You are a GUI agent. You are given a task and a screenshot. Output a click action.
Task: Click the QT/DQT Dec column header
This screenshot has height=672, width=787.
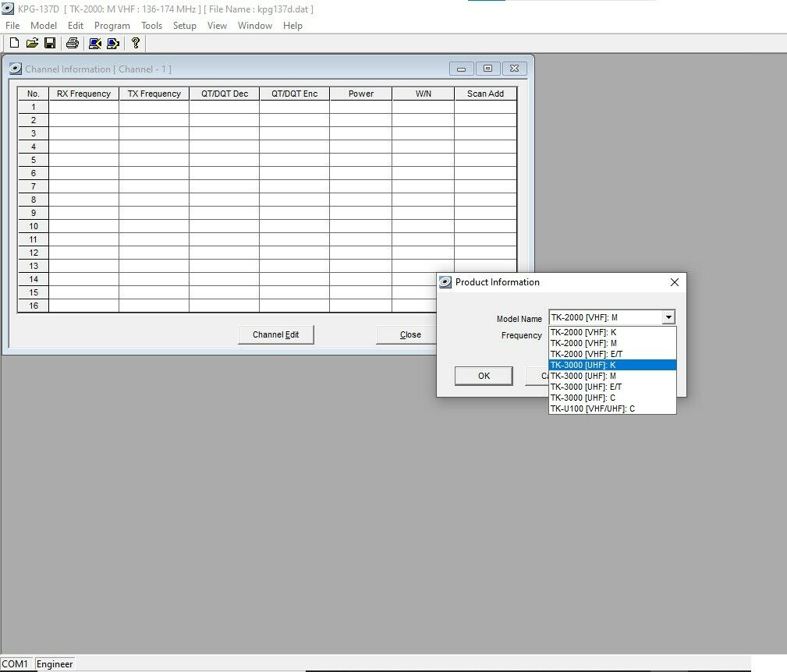point(225,94)
